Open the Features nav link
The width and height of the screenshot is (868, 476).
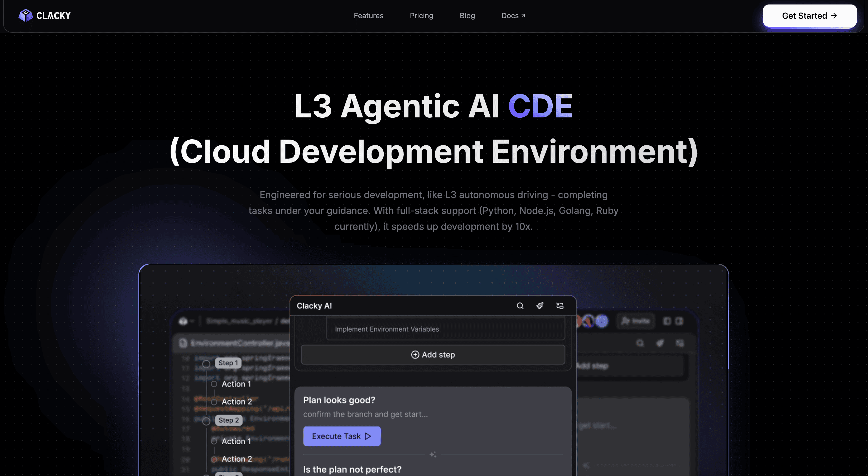pos(368,16)
